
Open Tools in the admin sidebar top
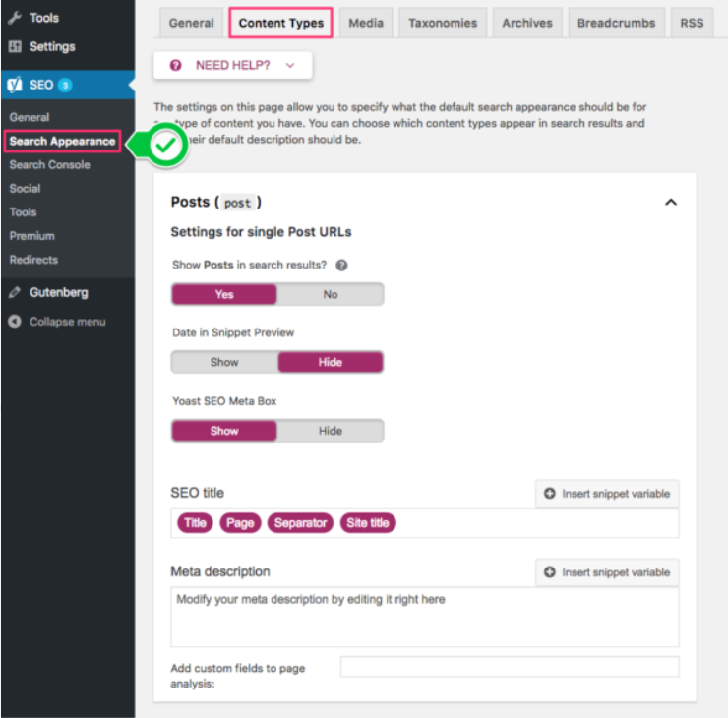click(67, 18)
